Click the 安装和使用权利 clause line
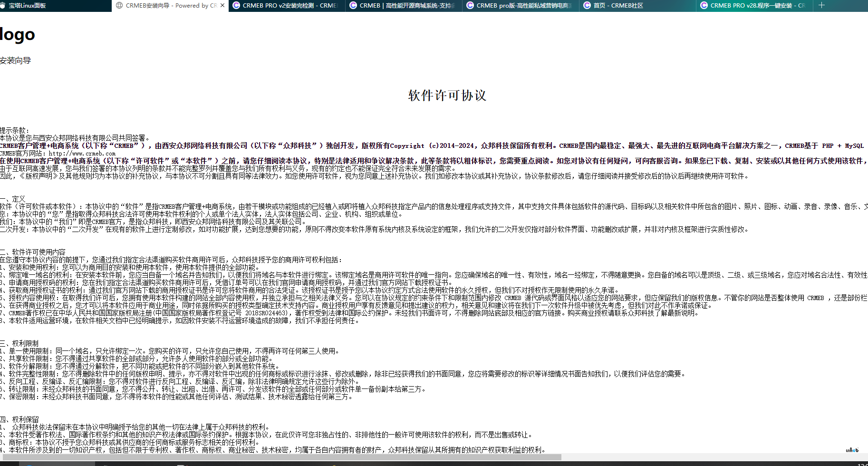 point(130,267)
